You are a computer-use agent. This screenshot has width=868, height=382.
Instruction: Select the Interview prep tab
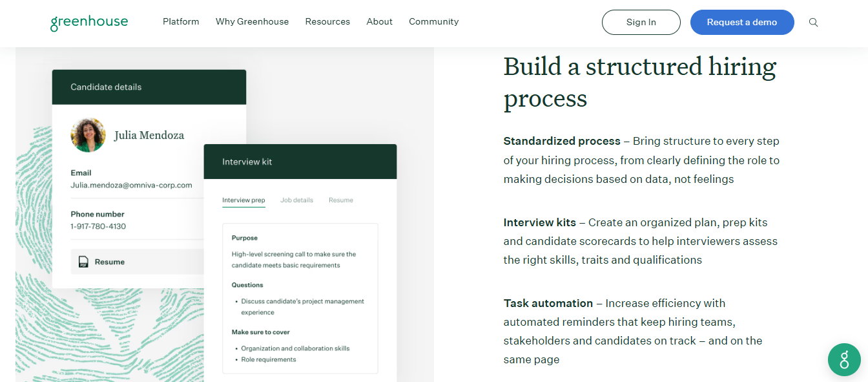tap(243, 200)
